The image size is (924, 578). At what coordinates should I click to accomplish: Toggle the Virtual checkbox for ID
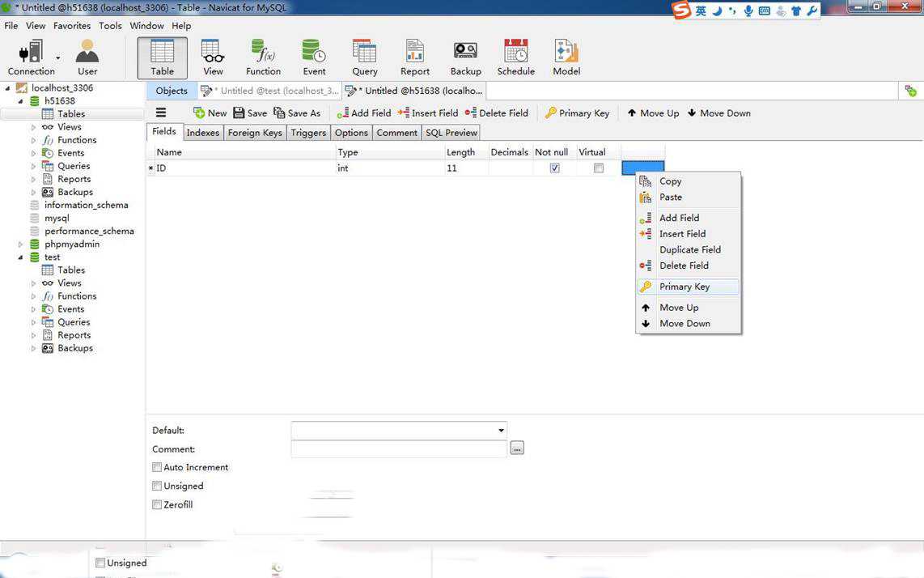(x=599, y=168)
